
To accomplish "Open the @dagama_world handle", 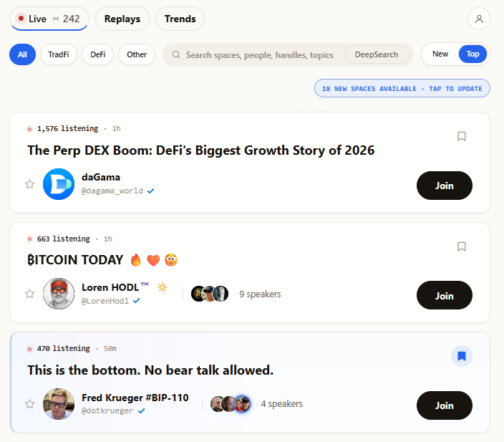I will click(x=112, y=191).
